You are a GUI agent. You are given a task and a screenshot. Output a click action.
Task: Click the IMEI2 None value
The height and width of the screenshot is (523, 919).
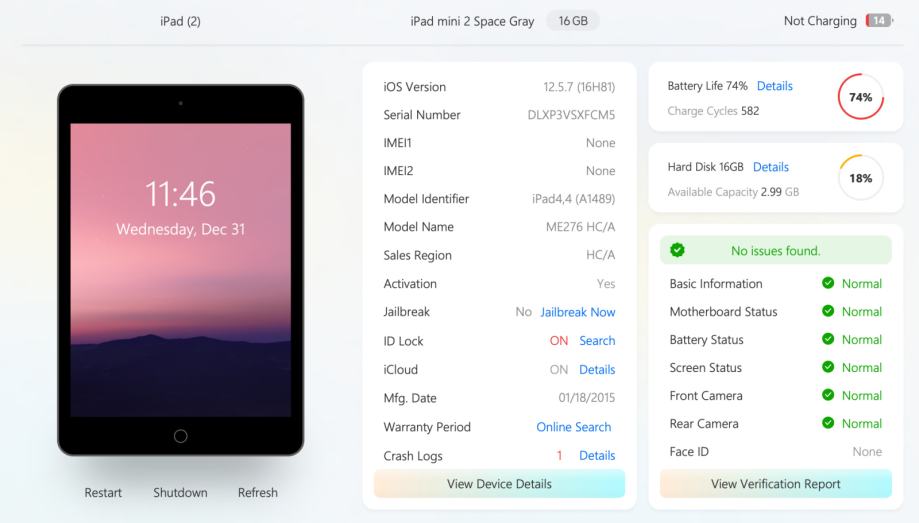pyautogui.click(x=601, y=171)
